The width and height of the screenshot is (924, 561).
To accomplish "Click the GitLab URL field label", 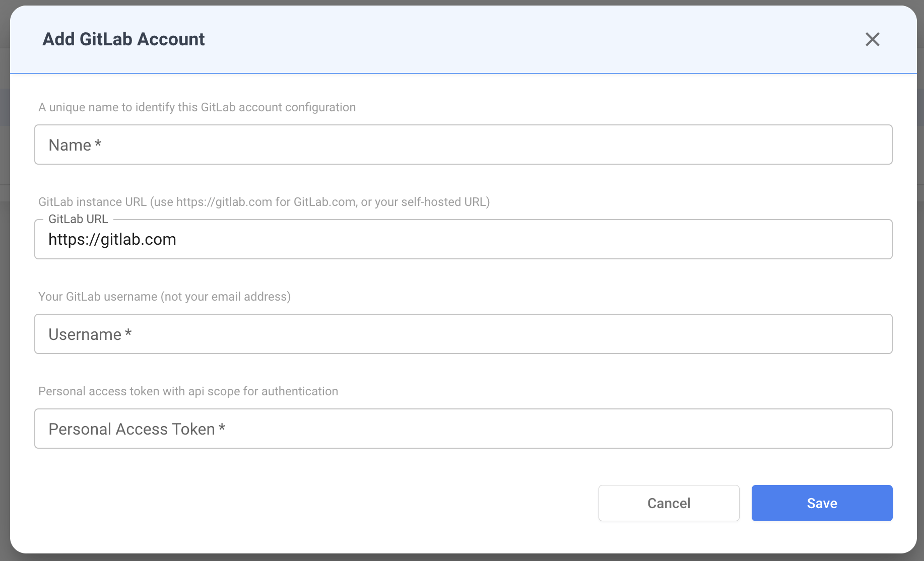I will pos(78,219).
